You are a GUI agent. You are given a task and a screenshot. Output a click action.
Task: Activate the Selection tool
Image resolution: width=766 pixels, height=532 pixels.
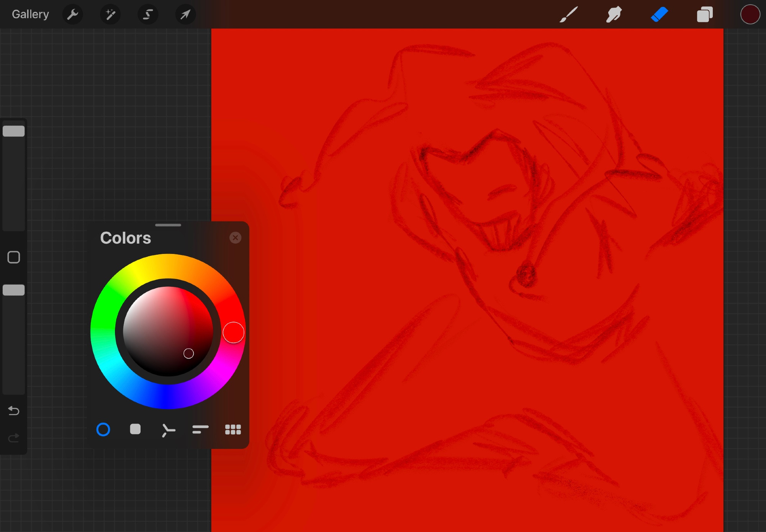(148, 15)
